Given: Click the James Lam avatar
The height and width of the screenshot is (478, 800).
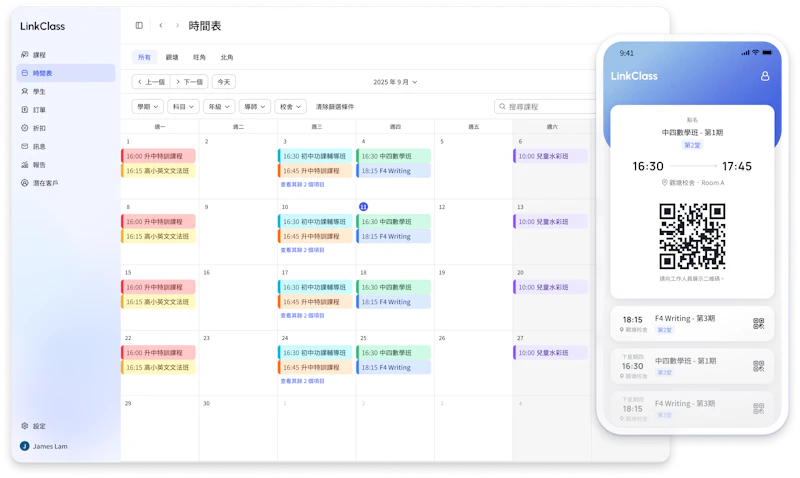Looking at the screenshot, I should [24, 446].
